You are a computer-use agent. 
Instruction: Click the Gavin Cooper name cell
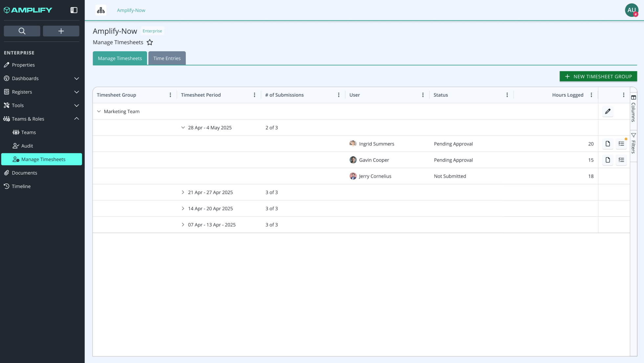click(374, 160)
